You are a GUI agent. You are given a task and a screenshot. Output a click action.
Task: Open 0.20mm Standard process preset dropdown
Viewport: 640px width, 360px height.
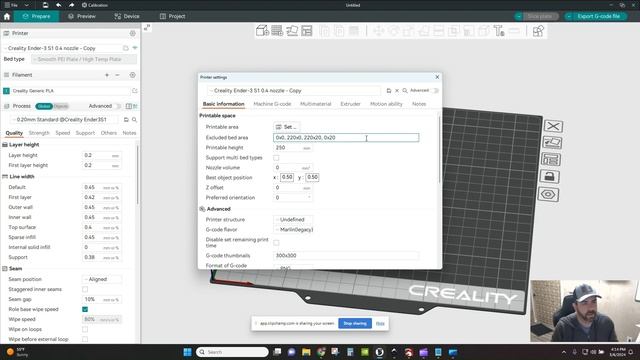point(64,120)
